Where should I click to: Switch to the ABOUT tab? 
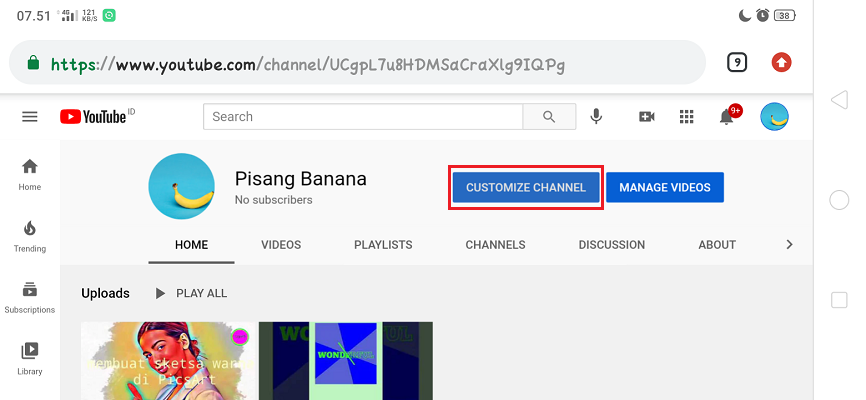tap(717, 245)
